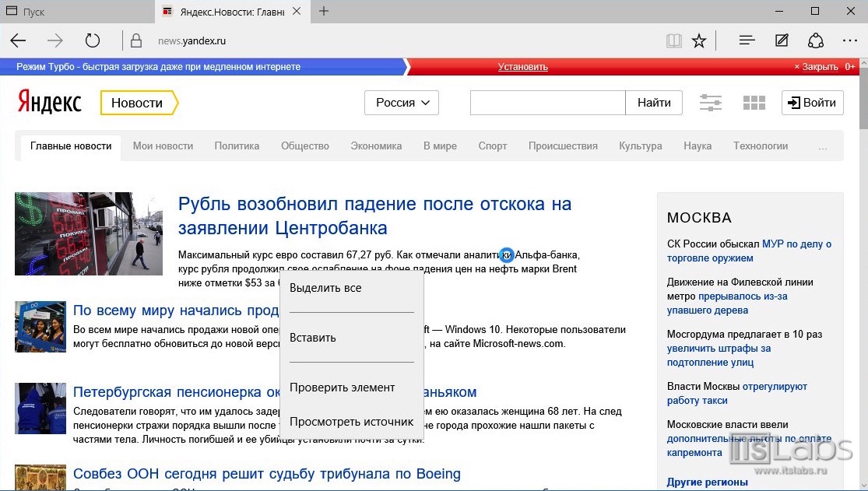Open the Совбез ООН Boeing headline
868x491 pixels.
tap(267, 474)
